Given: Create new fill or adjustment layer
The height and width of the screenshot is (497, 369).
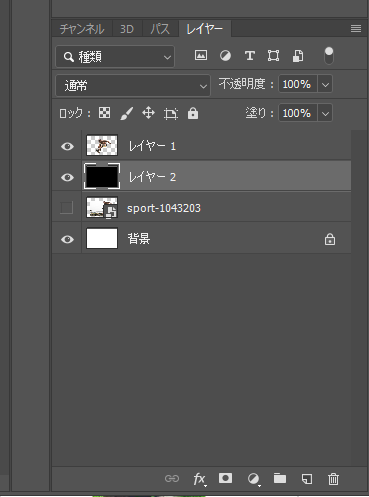Looking at the screenshot, I should click(x=254, y=479).
